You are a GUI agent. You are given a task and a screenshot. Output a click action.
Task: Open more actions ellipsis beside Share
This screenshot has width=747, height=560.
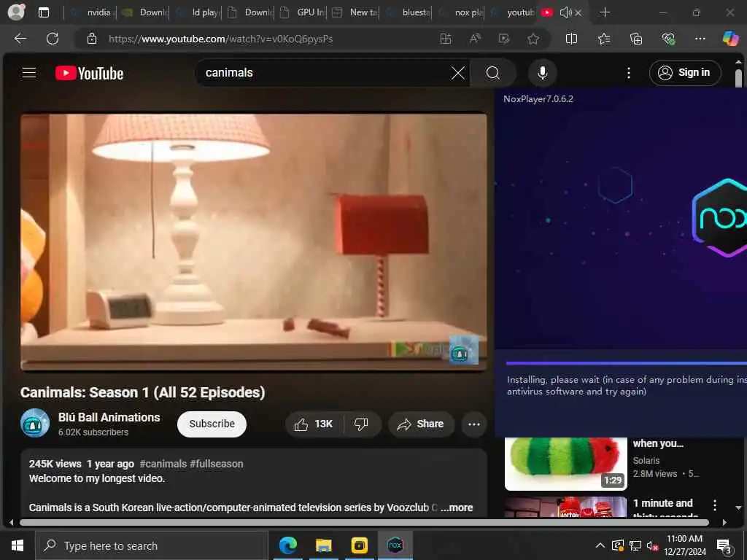pyautogui.click(x=474, y=424)
